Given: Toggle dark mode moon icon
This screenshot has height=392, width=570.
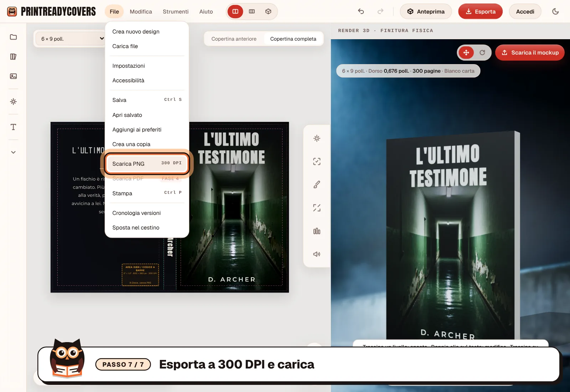Looking at the screenshot, I should coord(555,11).
